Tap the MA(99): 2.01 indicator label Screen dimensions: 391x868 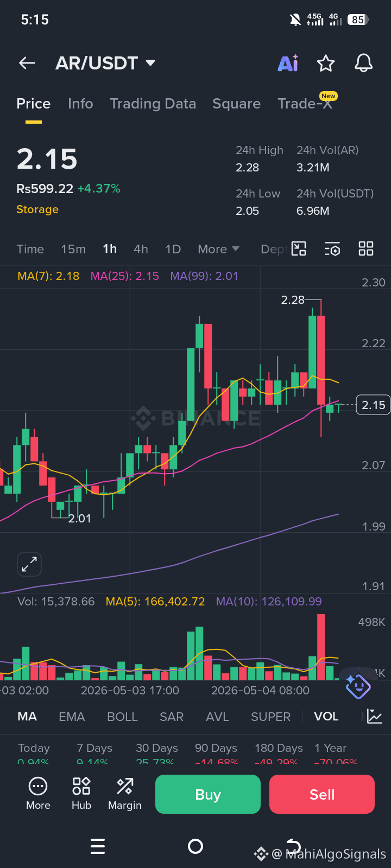point(204,276)
